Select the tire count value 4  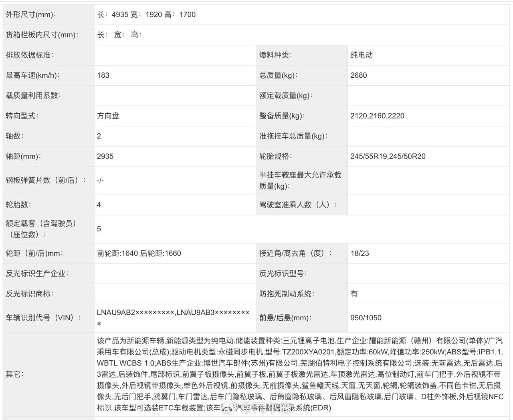[99, 205]
